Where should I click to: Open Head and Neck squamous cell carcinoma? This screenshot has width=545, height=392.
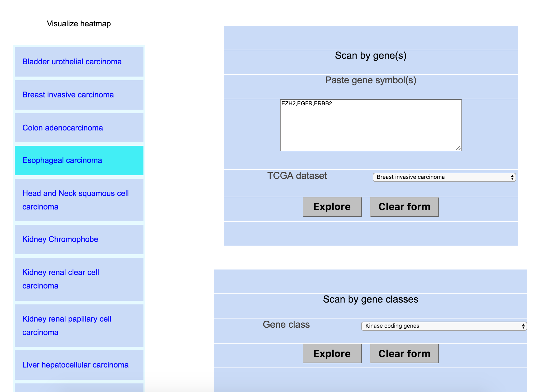click(x=75, y=200)
